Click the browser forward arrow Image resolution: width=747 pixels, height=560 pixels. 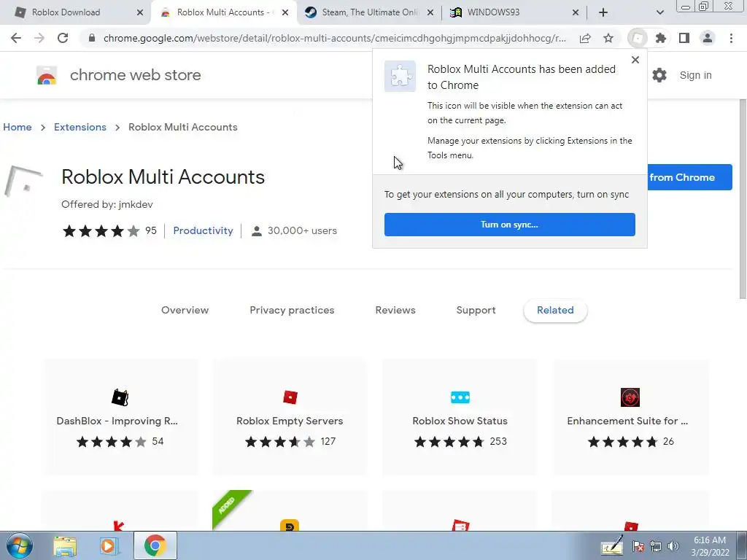(39, 38)
